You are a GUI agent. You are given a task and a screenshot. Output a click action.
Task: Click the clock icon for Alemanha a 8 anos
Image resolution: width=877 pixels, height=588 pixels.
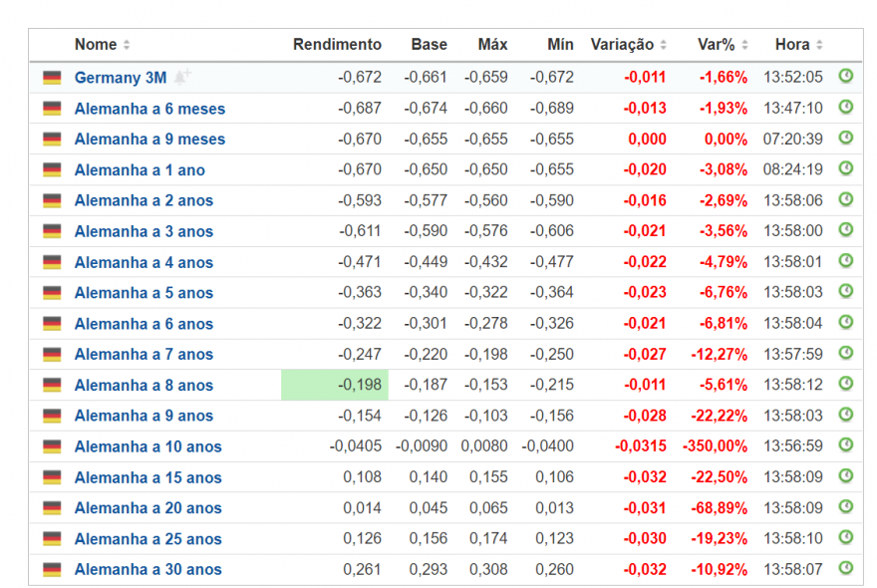coord(846,384)
